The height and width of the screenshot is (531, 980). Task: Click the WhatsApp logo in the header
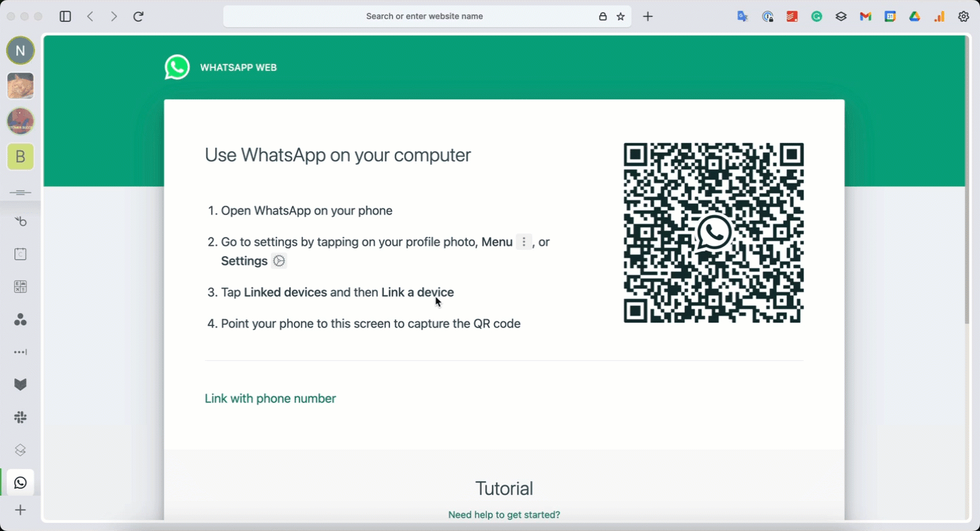click(177, 67)
